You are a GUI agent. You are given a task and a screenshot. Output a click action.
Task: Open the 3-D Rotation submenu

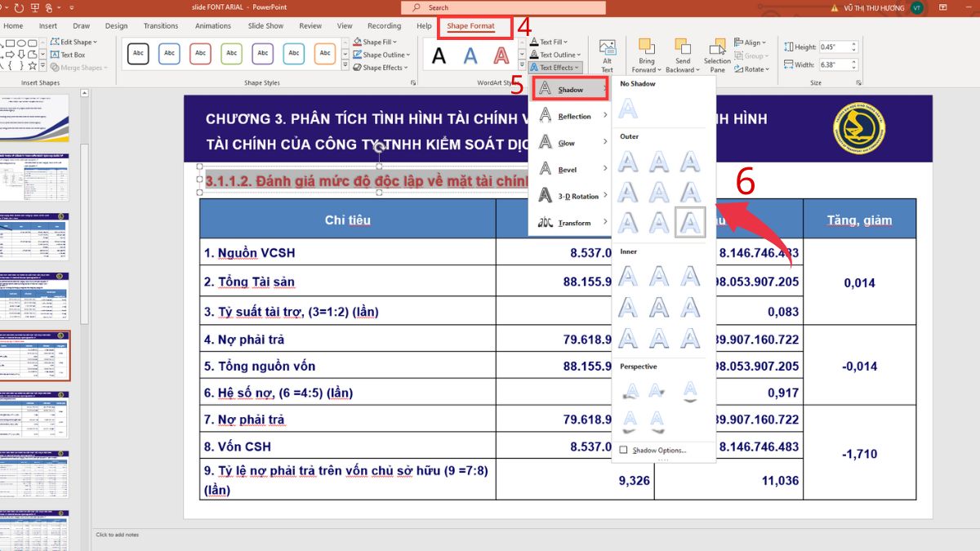[x=572, y=195]
